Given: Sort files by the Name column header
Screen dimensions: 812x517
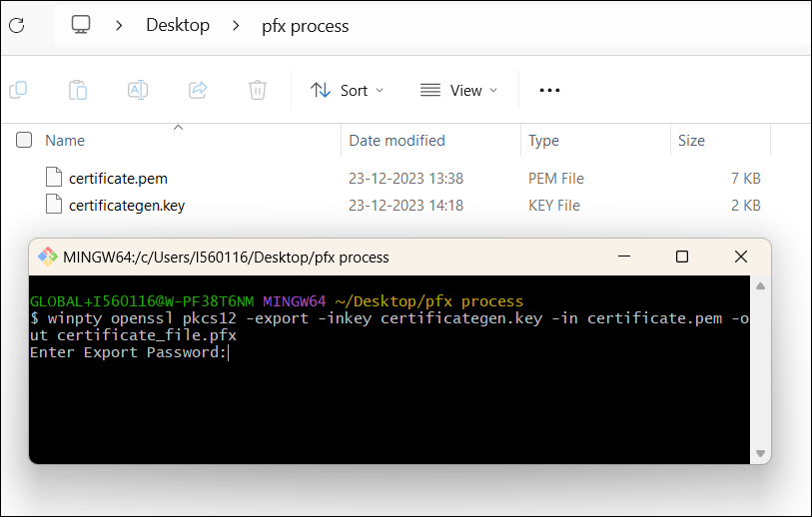Looking at the screenshot, I should point(65,141).
